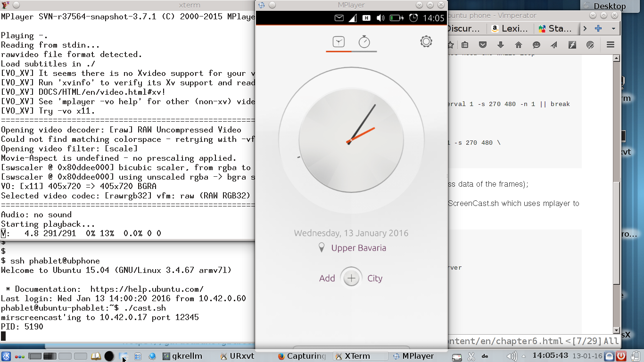Click the first desktop pager box

pos(35,356)
